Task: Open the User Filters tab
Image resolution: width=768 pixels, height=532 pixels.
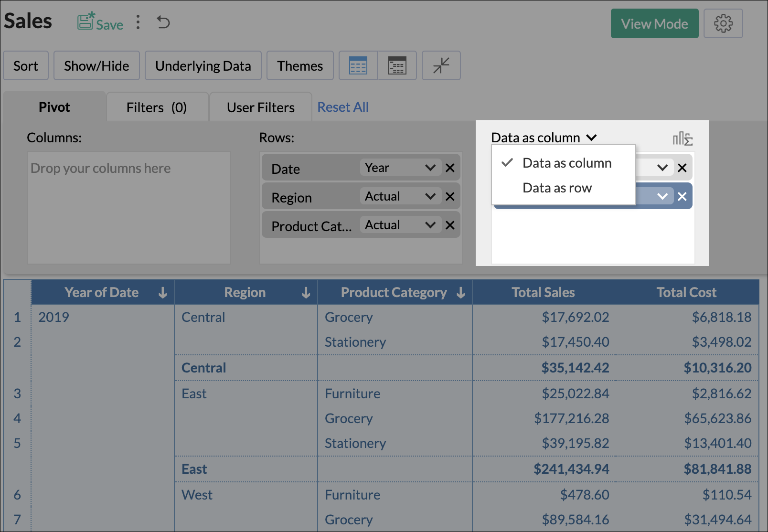Action: [x=261, y=107]
